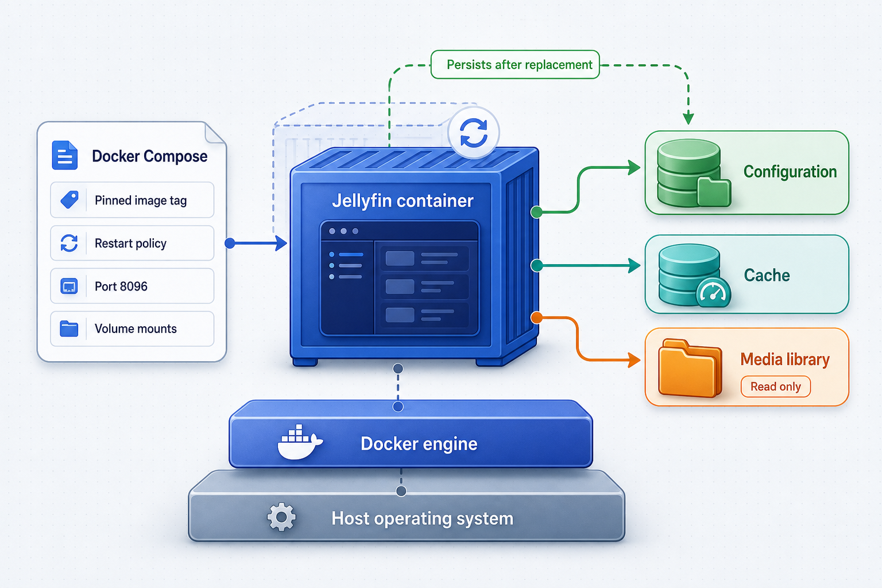Select the Volume mounts row
The height and width of the screenshot is (588, 882).
132,328
